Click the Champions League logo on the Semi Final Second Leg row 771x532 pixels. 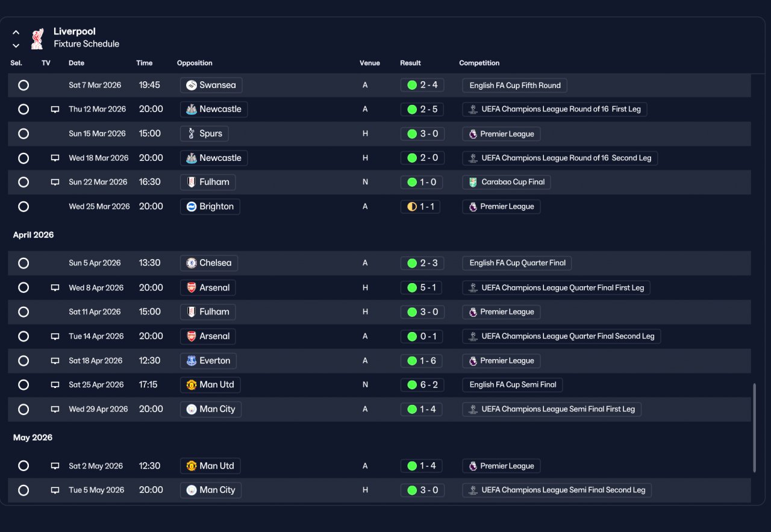click(x=473, y=490)
